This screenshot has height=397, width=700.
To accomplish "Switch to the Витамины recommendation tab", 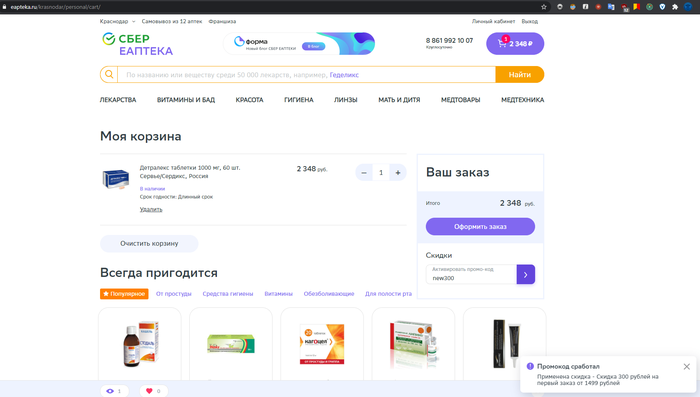I will pos(279,294).
